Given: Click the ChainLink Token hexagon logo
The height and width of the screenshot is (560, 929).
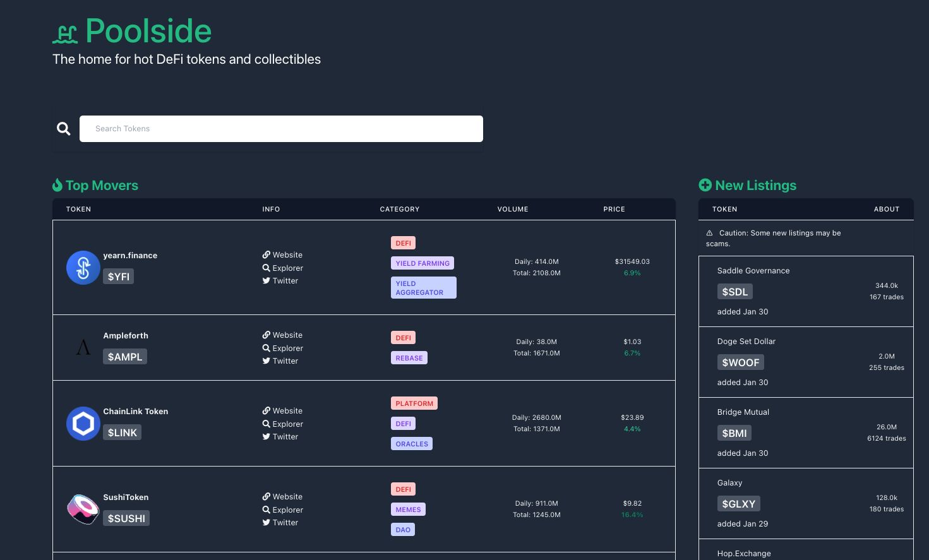Looking at the screenshot, I should (83, 424).
